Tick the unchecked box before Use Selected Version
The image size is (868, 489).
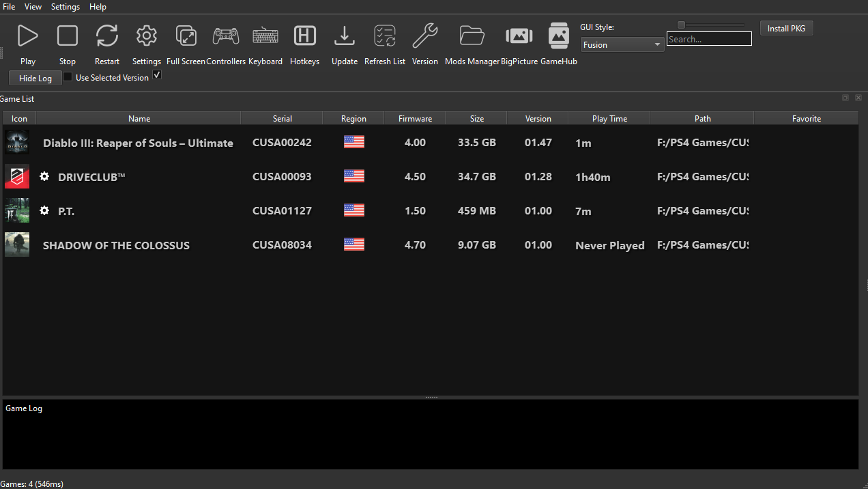(x=68, y=77)
